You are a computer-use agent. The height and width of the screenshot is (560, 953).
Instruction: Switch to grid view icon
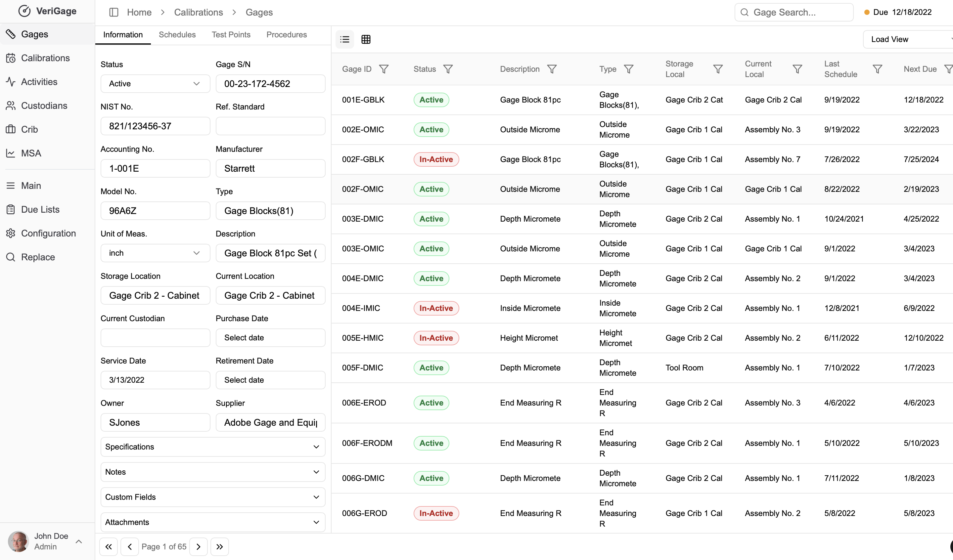pos(366,39)
